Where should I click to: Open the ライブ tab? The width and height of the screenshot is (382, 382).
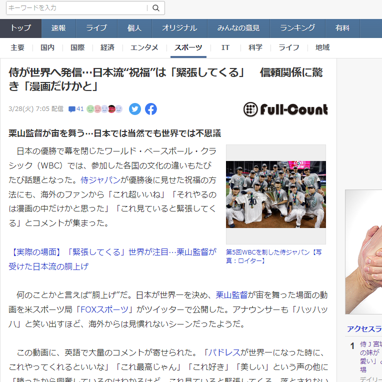(x=97, y=28)
